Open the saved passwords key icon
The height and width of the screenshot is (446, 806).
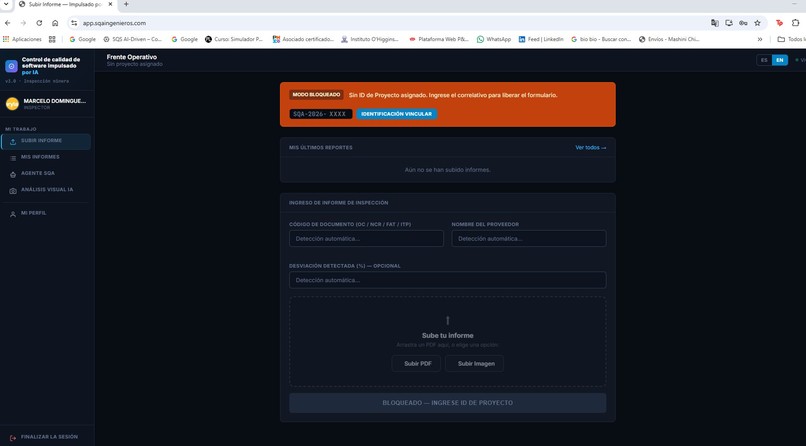pyautogui.click(x=743, y=23)
